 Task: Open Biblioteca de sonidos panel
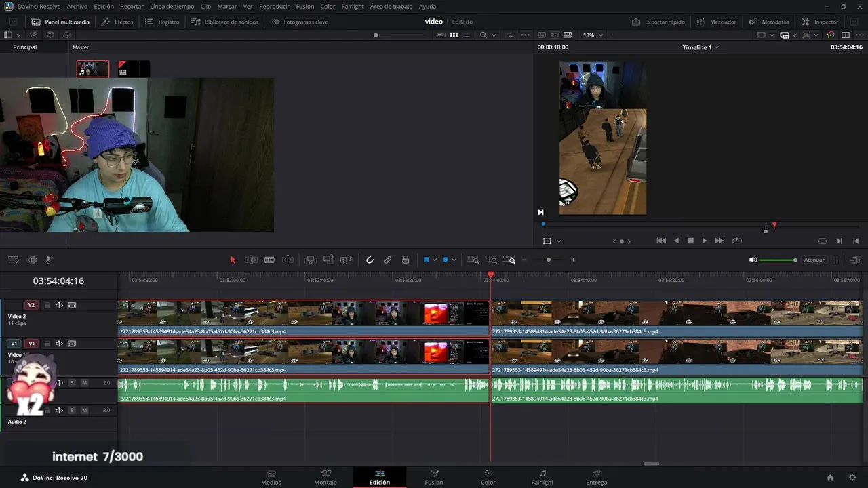pos(224,22)
